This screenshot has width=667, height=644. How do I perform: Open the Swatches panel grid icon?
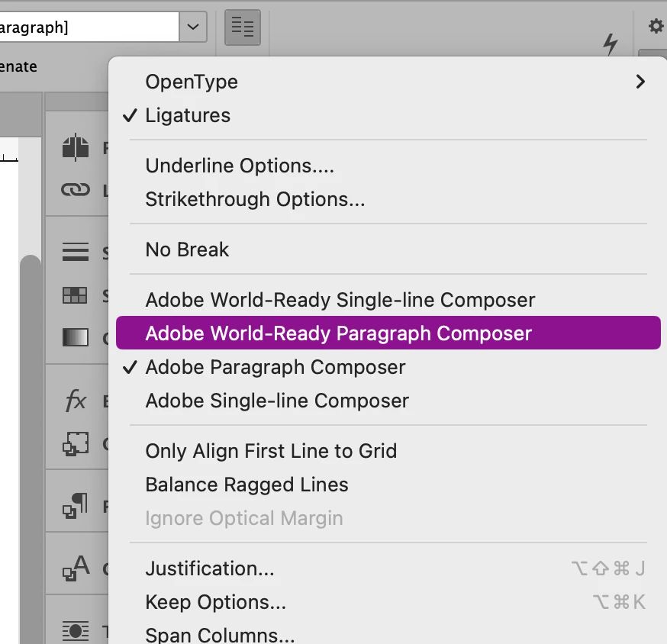(75, 295)
